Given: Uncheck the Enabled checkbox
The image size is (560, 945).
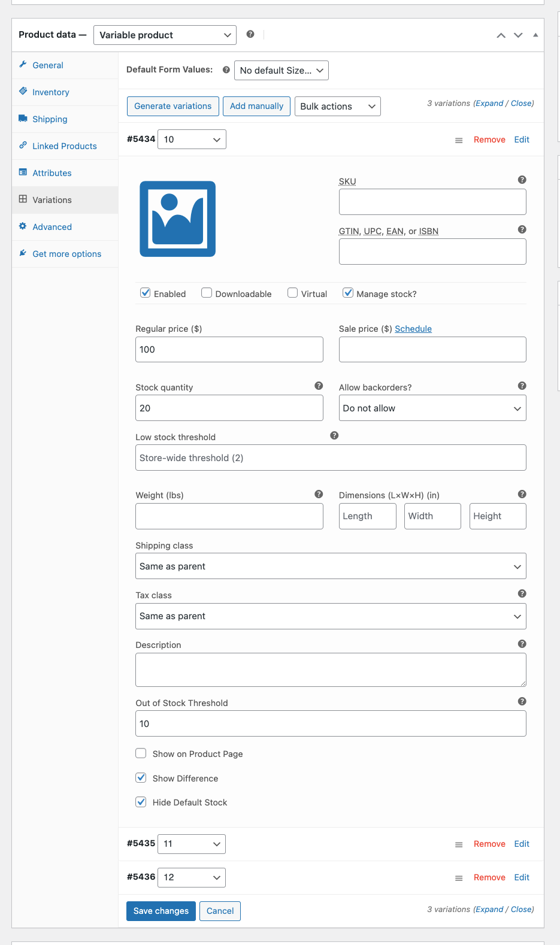Looking at the screenshot, I should 145,293.
